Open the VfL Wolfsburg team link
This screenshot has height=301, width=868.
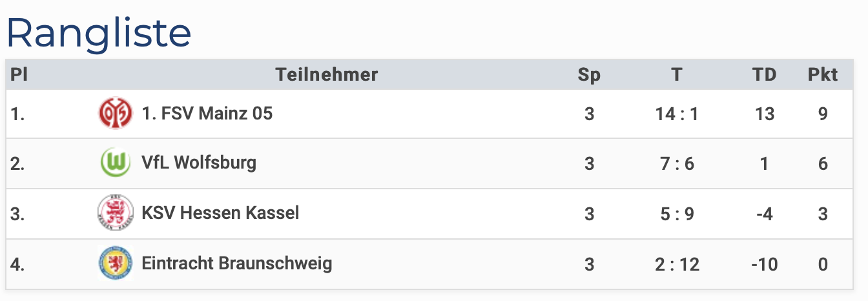(199, 163)
